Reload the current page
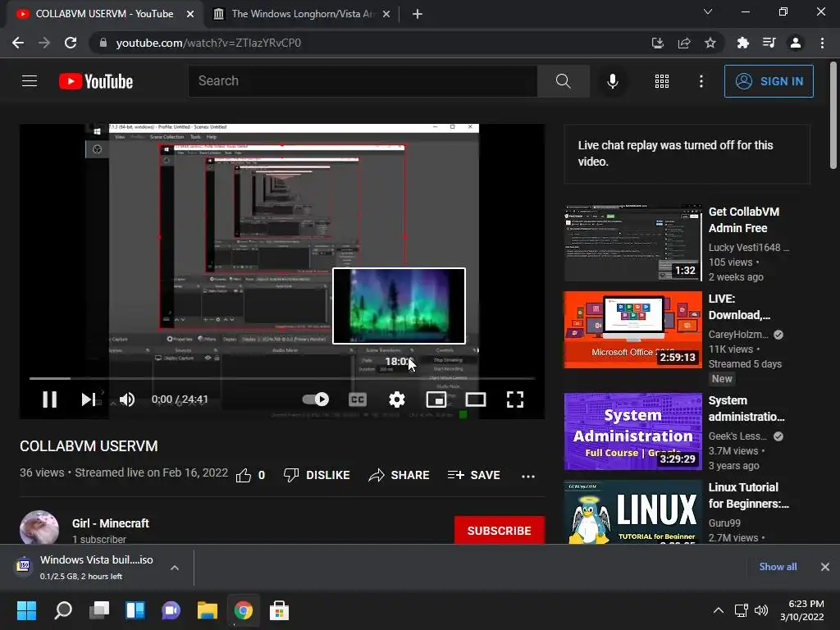This screenshot has width=840, height=630. point(71,43)
